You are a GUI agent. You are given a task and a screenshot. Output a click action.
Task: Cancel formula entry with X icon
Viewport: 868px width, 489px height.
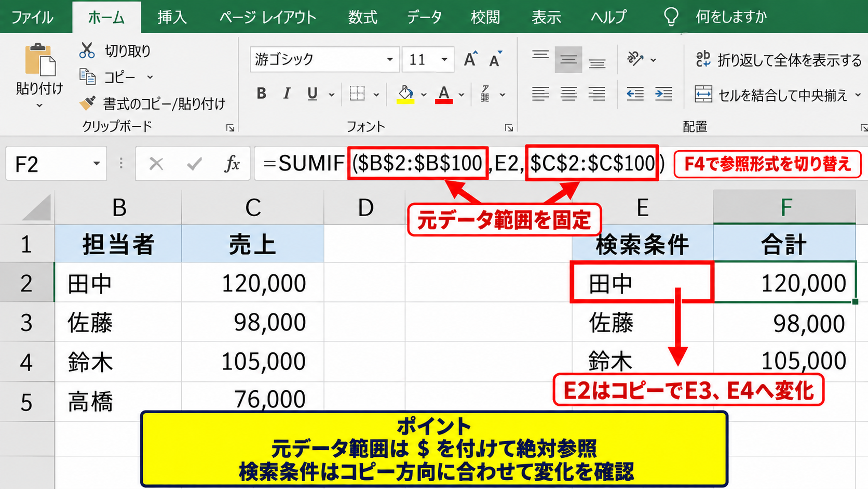[156, 164]
